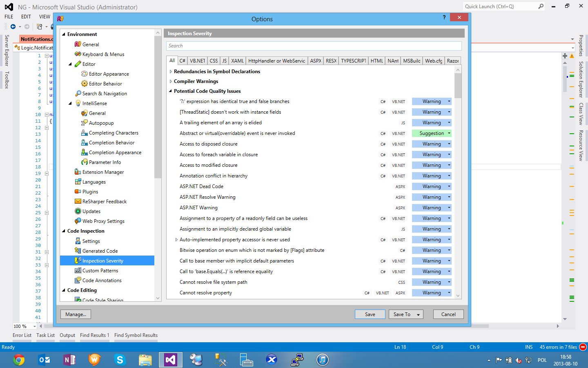Collapse Potential Code Quality Issues group

(171, 91)
